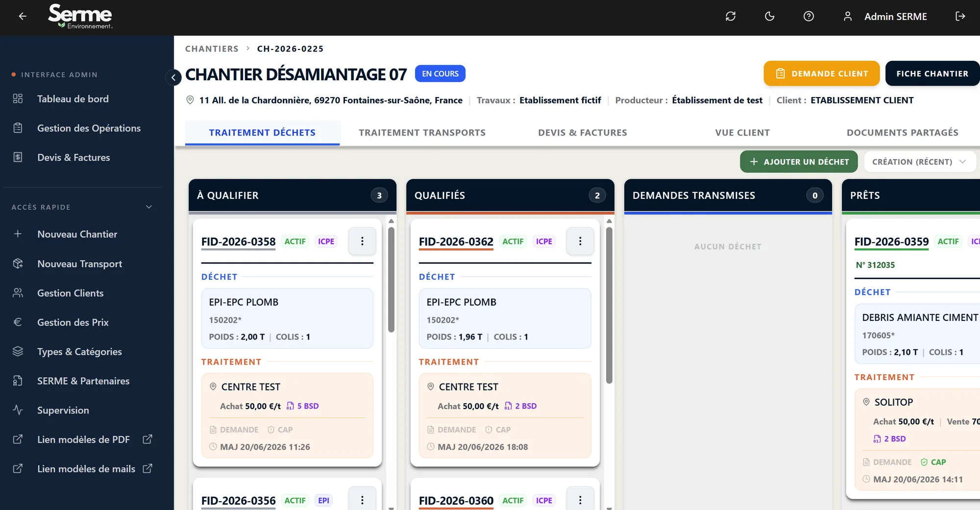Open the CRÉATION (RÉCENT) sort dropdown
The width and height of the screenshot is (980, 510).
[920, 162]
